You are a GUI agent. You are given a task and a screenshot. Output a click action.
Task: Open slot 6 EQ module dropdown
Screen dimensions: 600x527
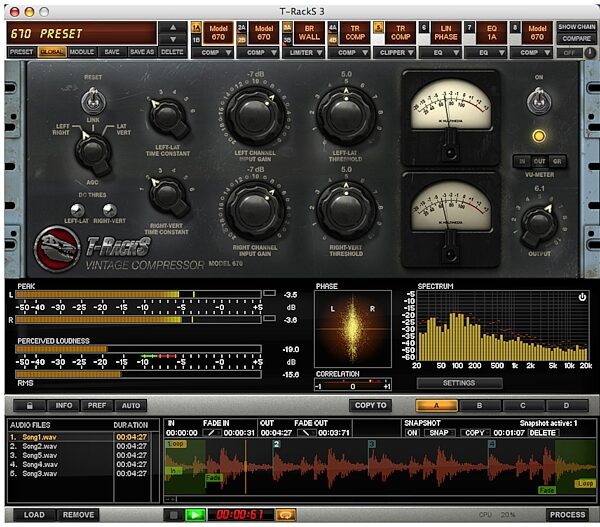click(x=440, y=52)
